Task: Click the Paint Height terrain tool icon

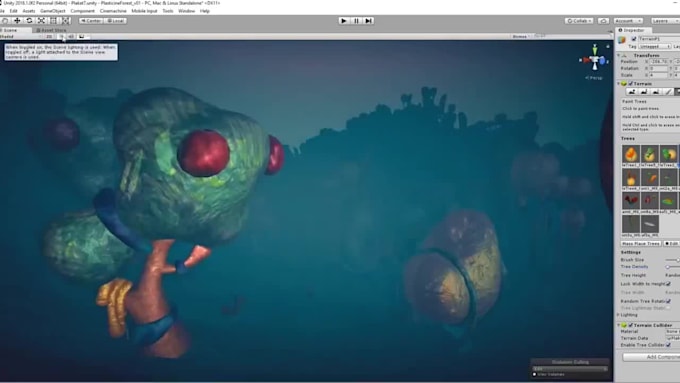Action: pos(644,92)
